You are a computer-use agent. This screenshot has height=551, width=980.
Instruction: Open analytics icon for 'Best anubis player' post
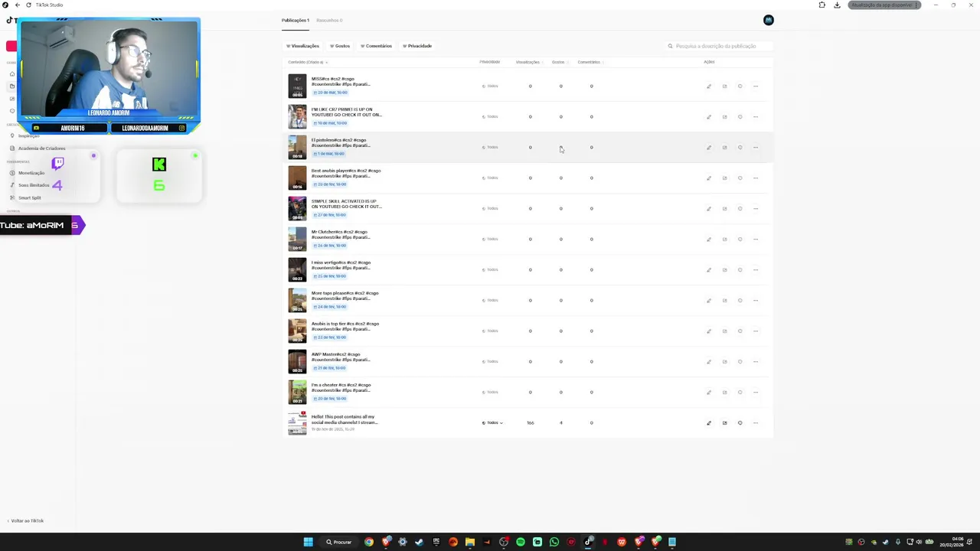pyautogui.click(x=724, y=178)
